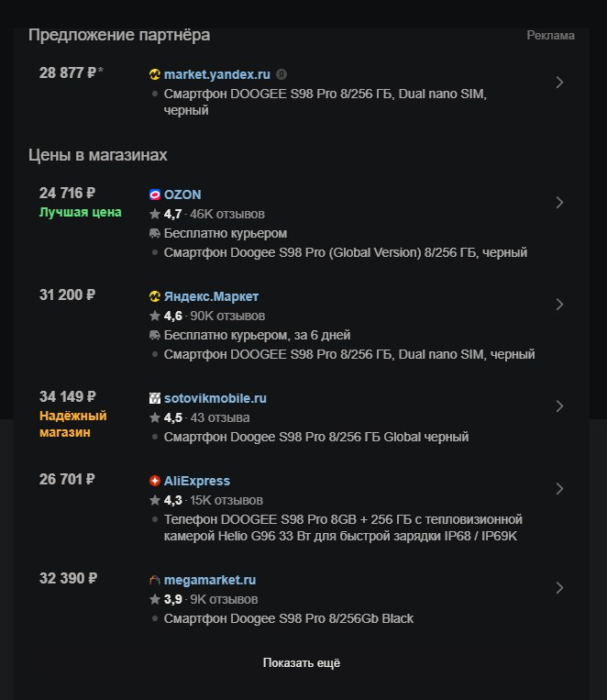Click the megamarket.ru logo icon
This screenshot has width=607, height=700.
(x=154, y=580)
